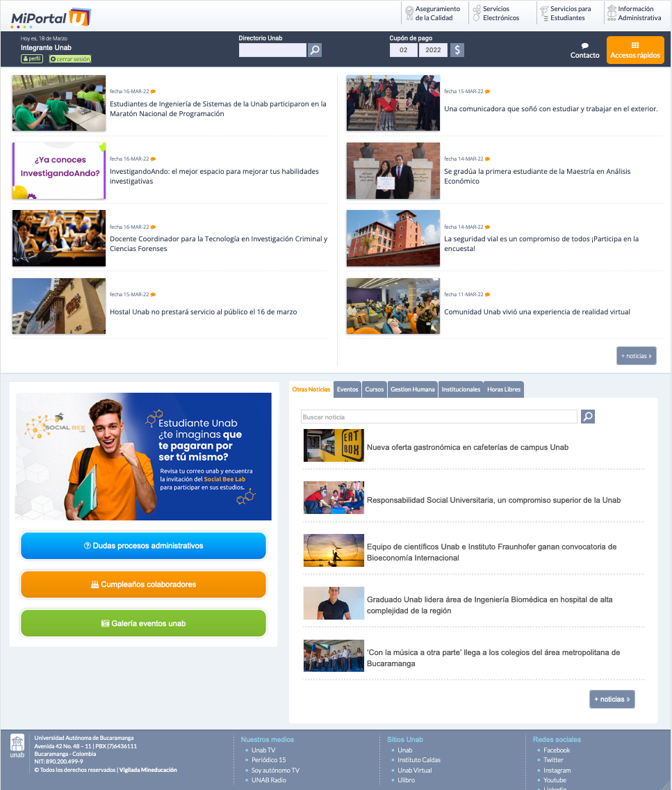
Task: Open the Servicios Electrónicos menu
Action: [x=495, y=13]
